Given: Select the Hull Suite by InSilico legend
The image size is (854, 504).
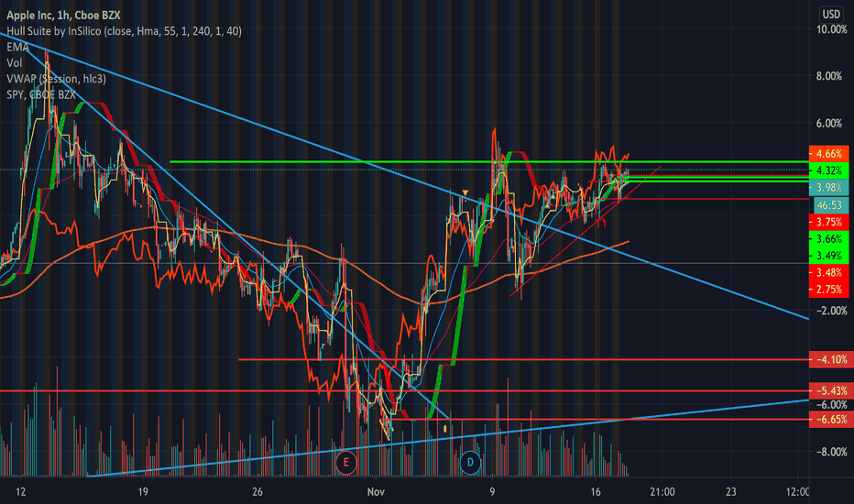Looking at the screenshot, I should click(x=124, y=31).
